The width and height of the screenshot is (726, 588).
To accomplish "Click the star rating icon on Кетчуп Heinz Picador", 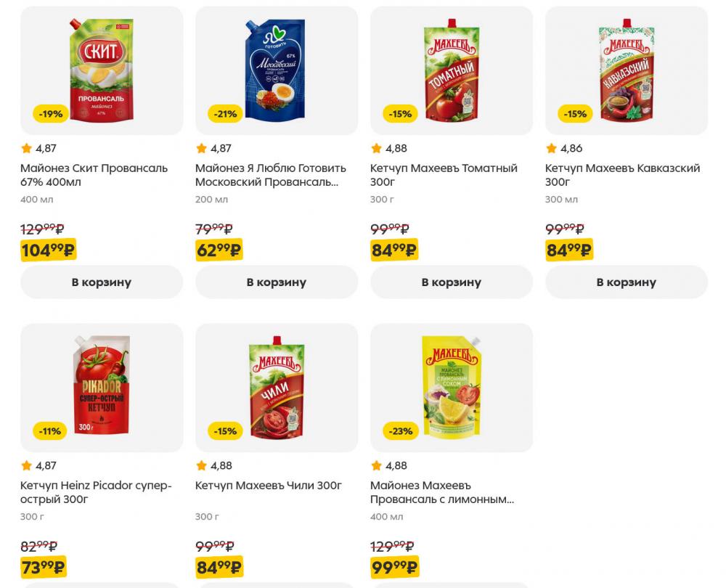I will click(x=25, y=465).
